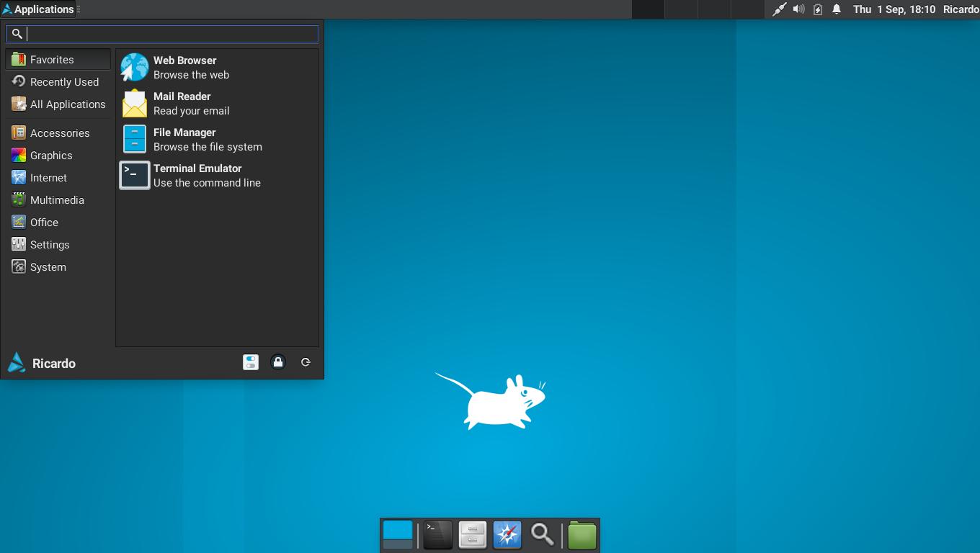The image size is (980, 553).
Task: Select the Favorites category
Action: tap(58, 60)
